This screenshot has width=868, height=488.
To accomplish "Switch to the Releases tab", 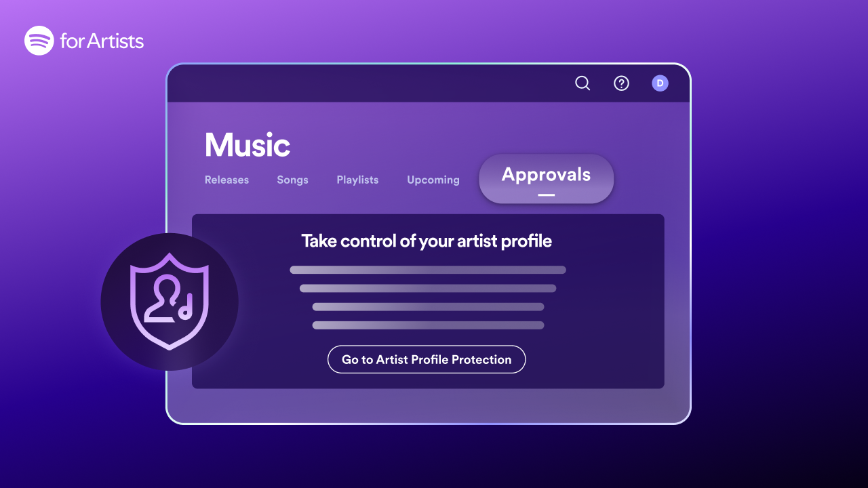I will pyautogui.click(x=226, y=180).
